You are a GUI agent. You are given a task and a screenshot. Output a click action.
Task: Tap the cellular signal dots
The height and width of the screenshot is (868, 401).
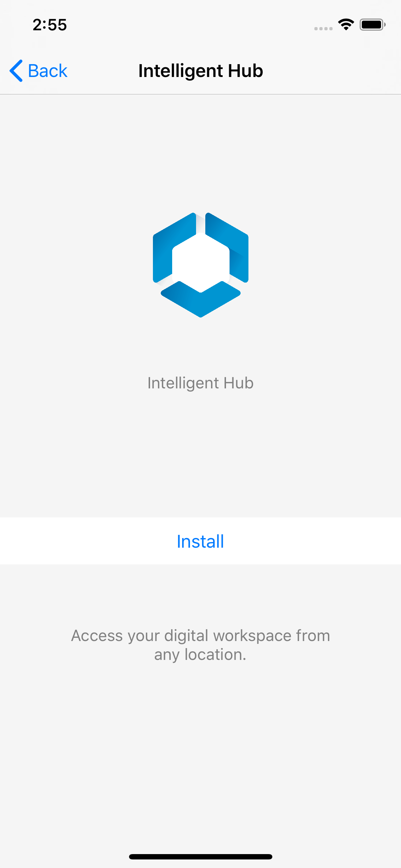coord(323,29)
